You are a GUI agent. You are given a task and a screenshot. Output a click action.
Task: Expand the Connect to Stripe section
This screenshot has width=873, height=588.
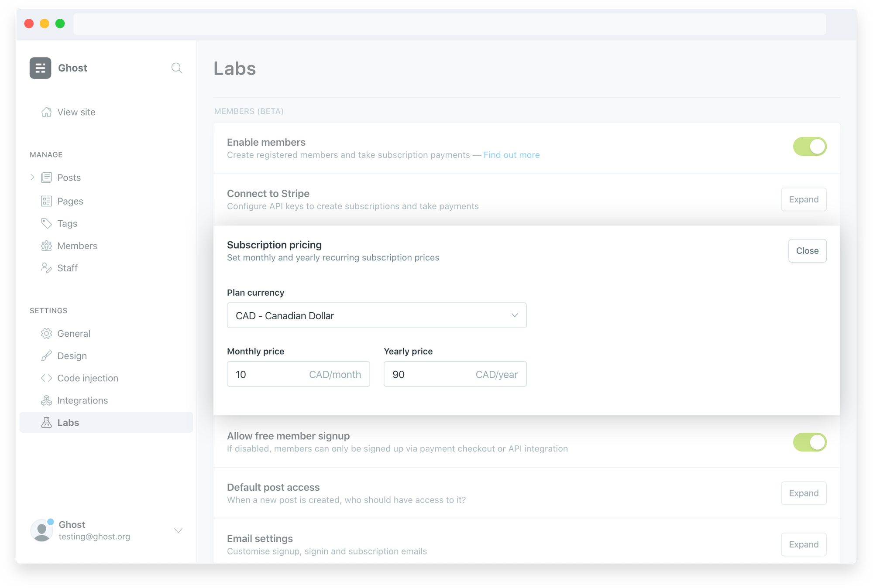coord(803,199)
